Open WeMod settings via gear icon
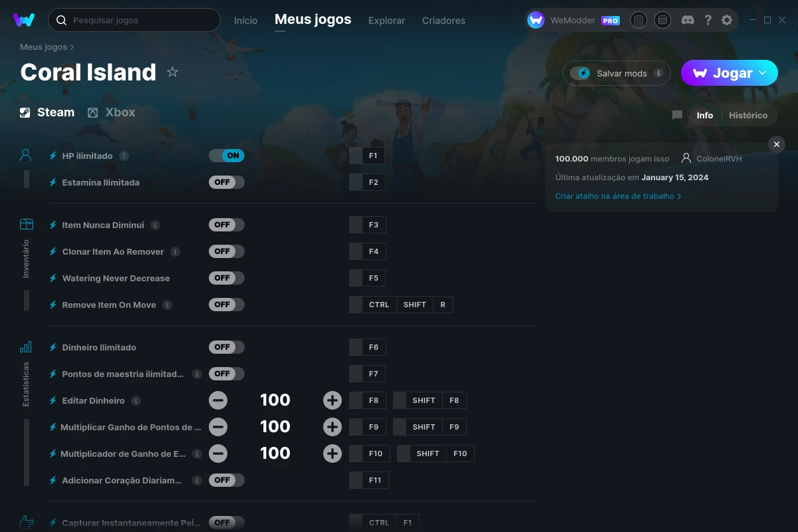798x532 pixels. [x=727, y=20]
